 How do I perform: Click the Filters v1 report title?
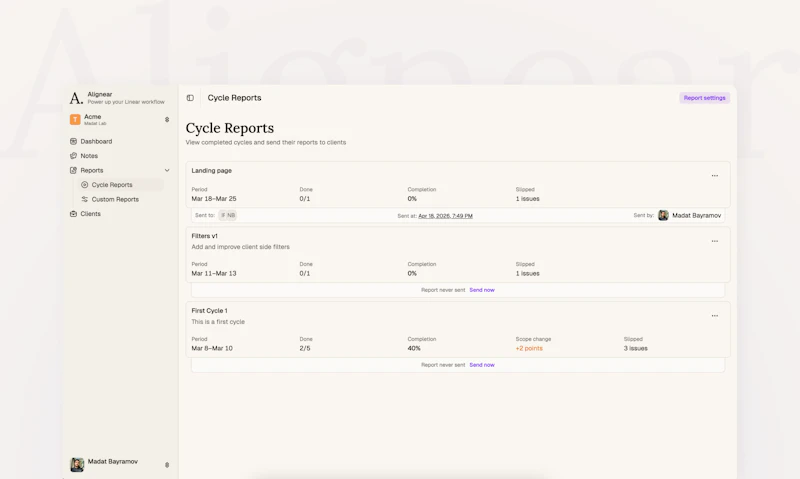pyautogui.click(x=205, y=236)
